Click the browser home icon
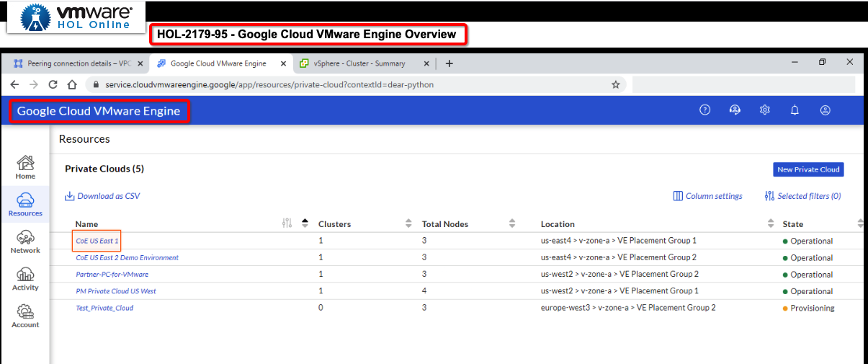 pyautogui.click(x=72, y=84)
